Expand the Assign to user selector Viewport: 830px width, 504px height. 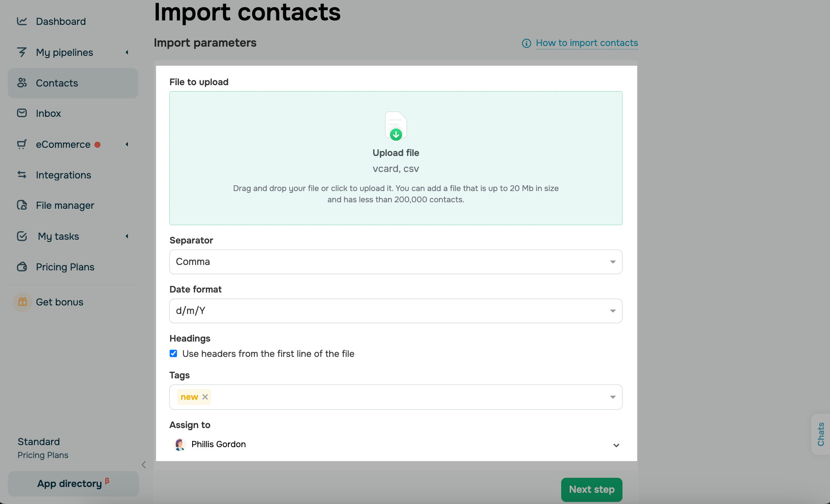pos(616,445)
